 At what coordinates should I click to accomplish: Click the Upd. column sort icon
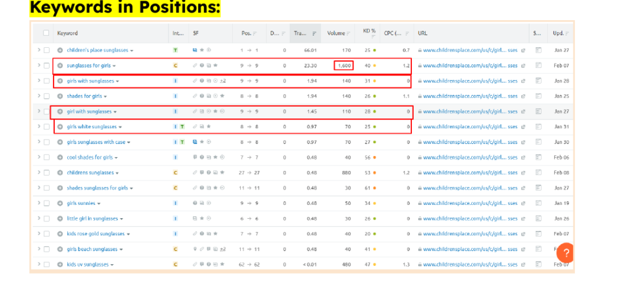(x=567, y=34)
